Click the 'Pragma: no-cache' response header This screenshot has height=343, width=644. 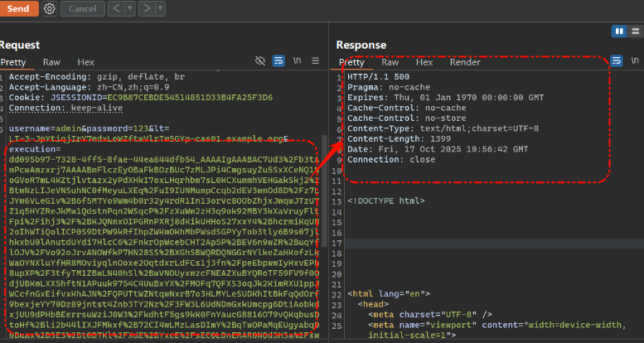click(389, 87)
